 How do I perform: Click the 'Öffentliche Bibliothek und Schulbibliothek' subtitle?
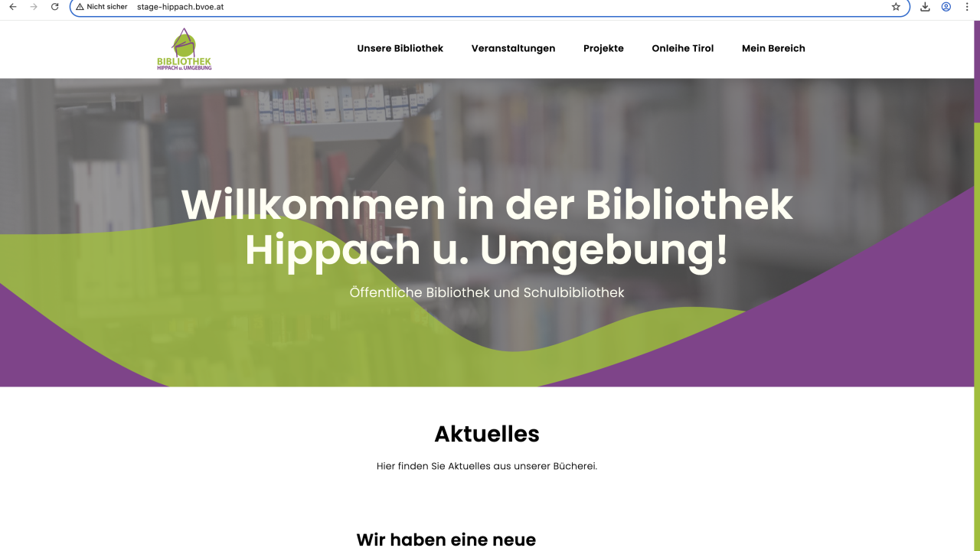pos(487,292)
